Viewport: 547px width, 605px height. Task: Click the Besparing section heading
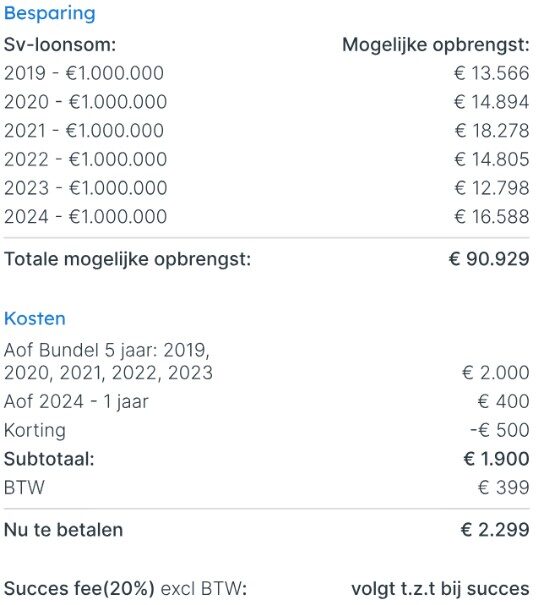pyautogui.click(x=50, y=14)
